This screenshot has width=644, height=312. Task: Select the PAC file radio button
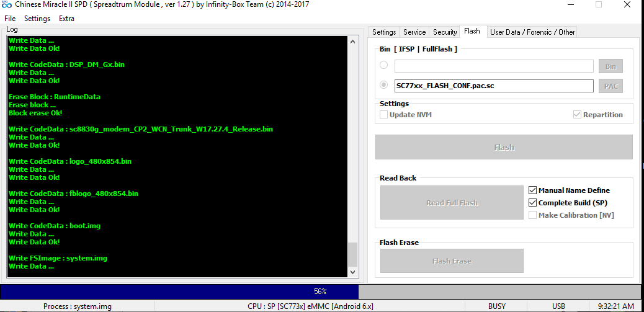click(x=383, y=84)
